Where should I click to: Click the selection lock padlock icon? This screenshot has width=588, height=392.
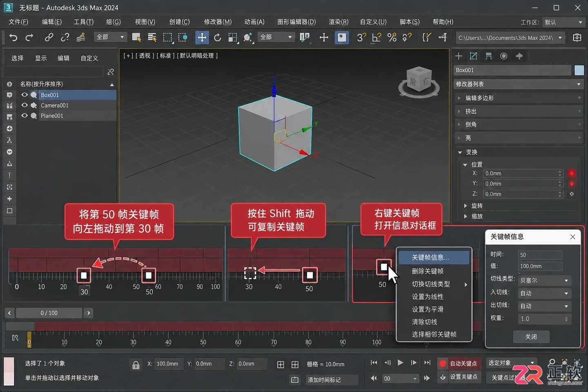136,365
